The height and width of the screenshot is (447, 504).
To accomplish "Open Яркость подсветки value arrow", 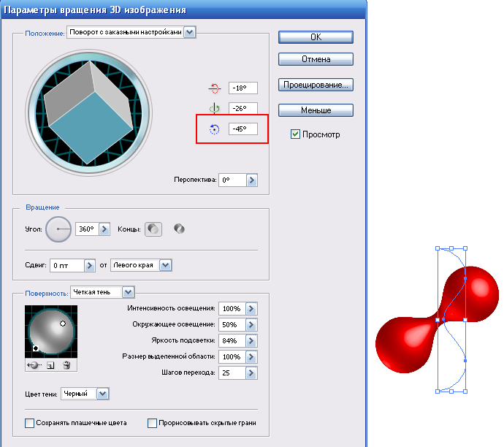I will pos(251,340).
